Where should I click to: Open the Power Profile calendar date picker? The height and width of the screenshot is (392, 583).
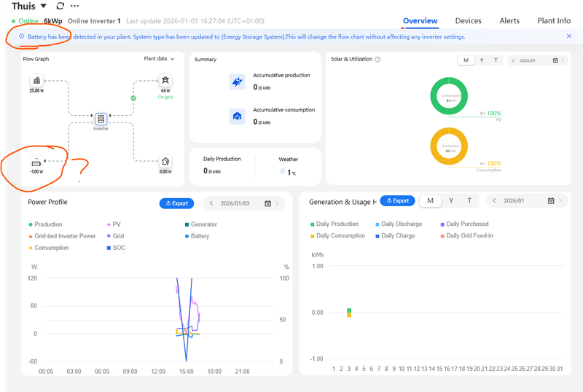(x=267, y=203)
